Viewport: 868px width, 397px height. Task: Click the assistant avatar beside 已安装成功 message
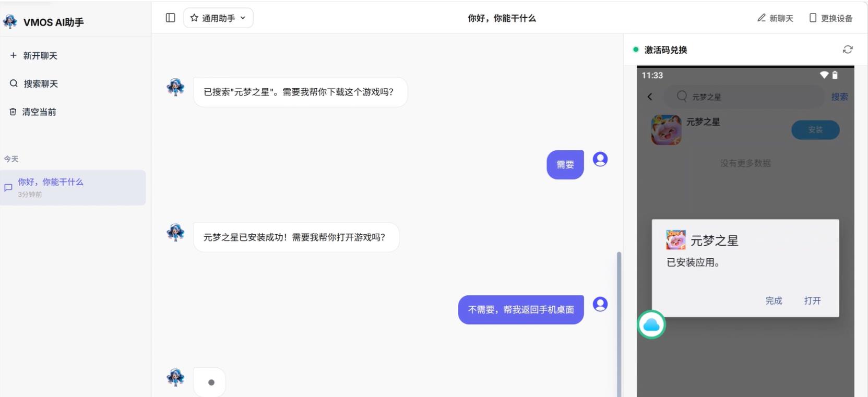(175, 232)
